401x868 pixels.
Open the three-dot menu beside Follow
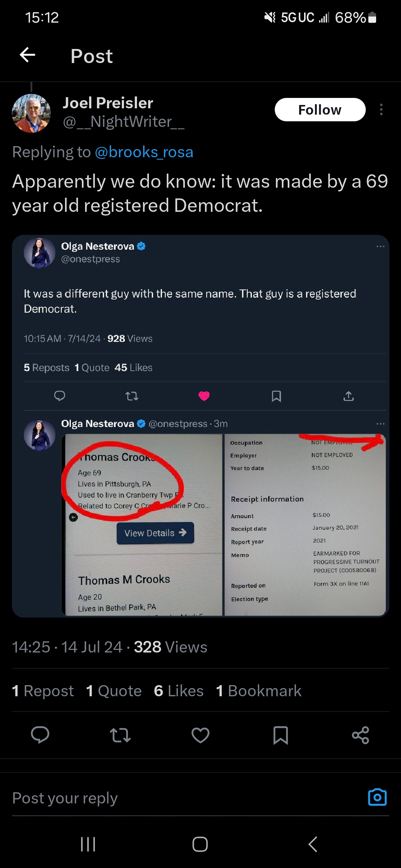click(x=381, y=110)
